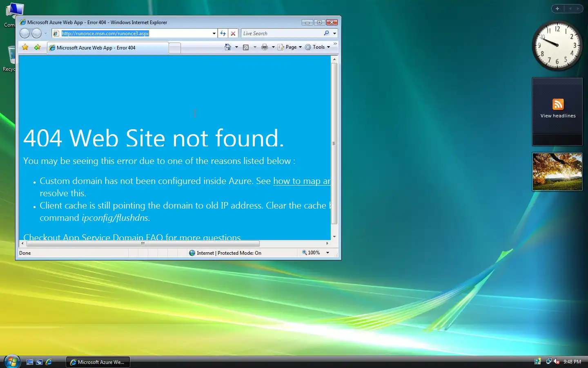Viewport: 588px width, 368px height.
Task: Click the '404 Web Site not found.' heading
Action: click(x=154, y=138)
